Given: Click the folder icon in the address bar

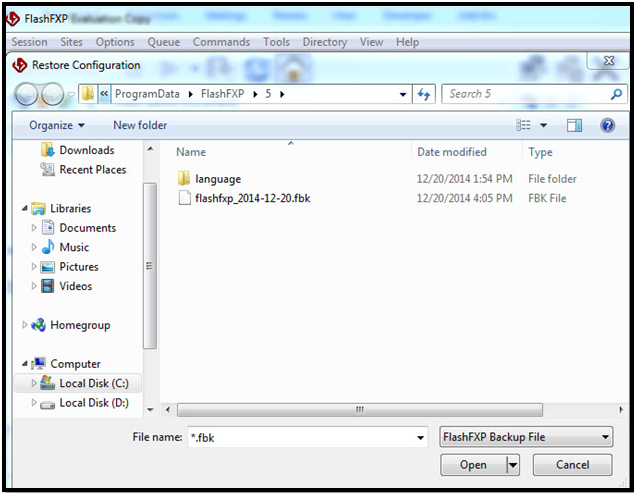Looking at the screenshot, I should 88,94.
